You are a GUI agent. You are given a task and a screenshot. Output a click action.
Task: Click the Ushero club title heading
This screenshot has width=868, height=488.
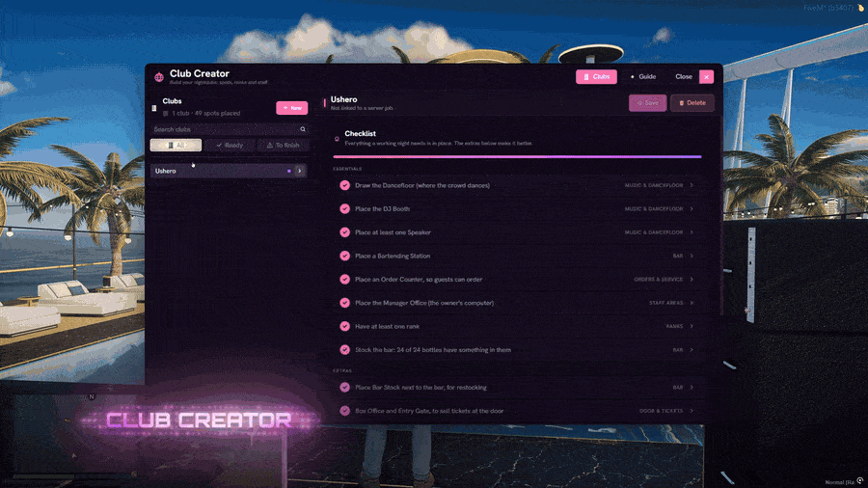343,99
